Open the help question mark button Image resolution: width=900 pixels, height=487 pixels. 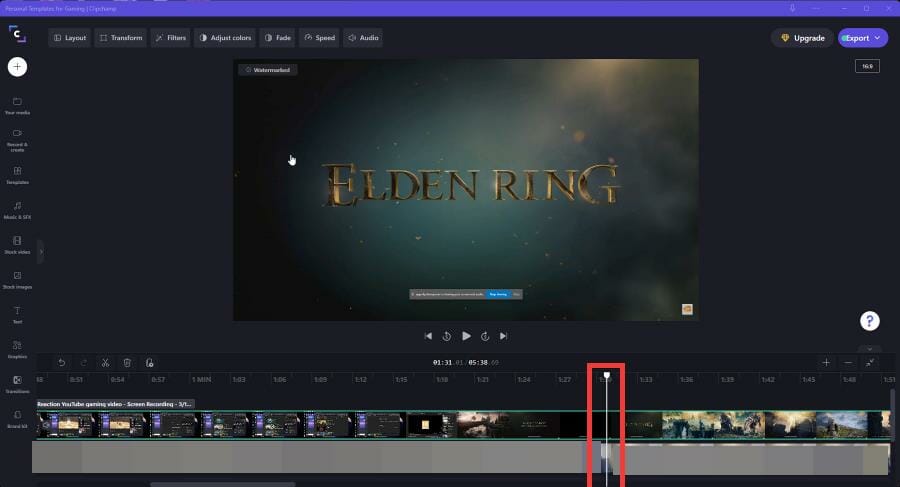(870, 321)
